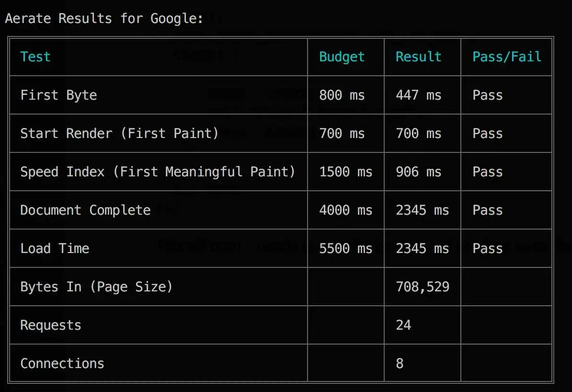This screenshot has height=392, width=572.
Task: Click the 800 ms budget value
Action: click(x=342, y=95)
